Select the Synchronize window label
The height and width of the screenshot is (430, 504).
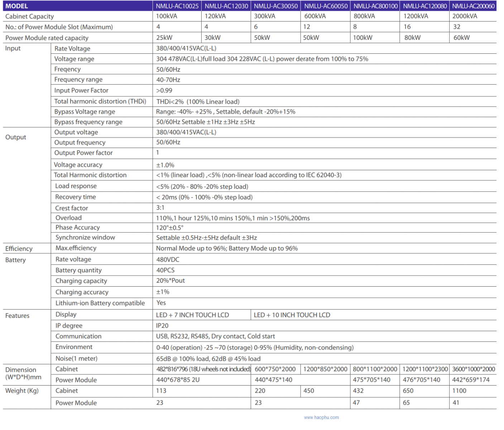pyautogui.click(x=85, y=238)
